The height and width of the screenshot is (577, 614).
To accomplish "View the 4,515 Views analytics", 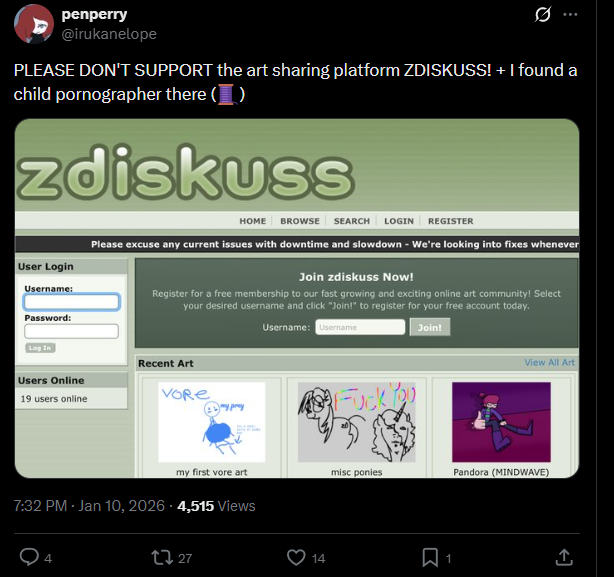I will [x=216, y=506].
